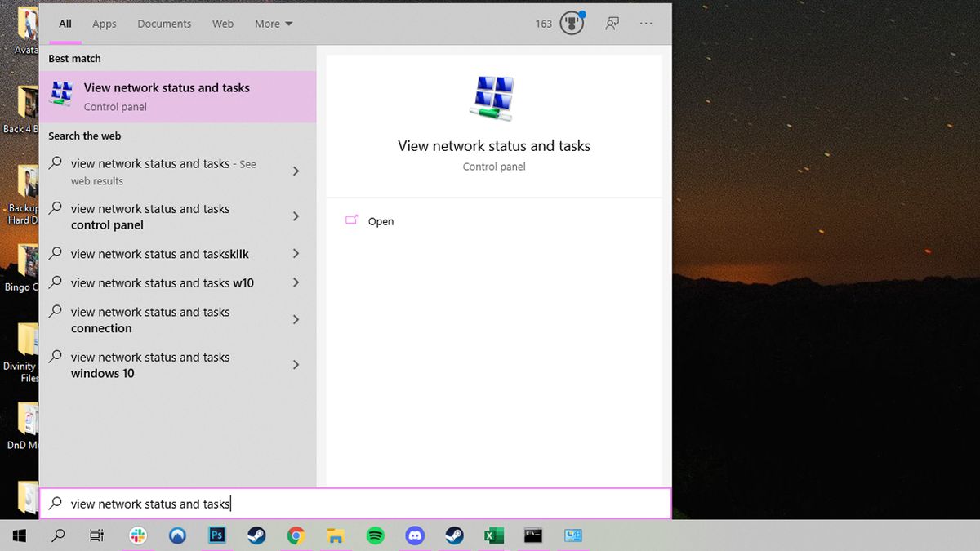Expand the More filter dropdown

(x=273, y=24)
